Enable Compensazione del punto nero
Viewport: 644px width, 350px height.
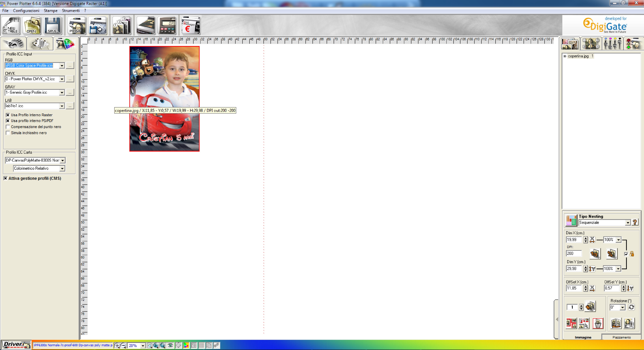(x=8, y=127)
